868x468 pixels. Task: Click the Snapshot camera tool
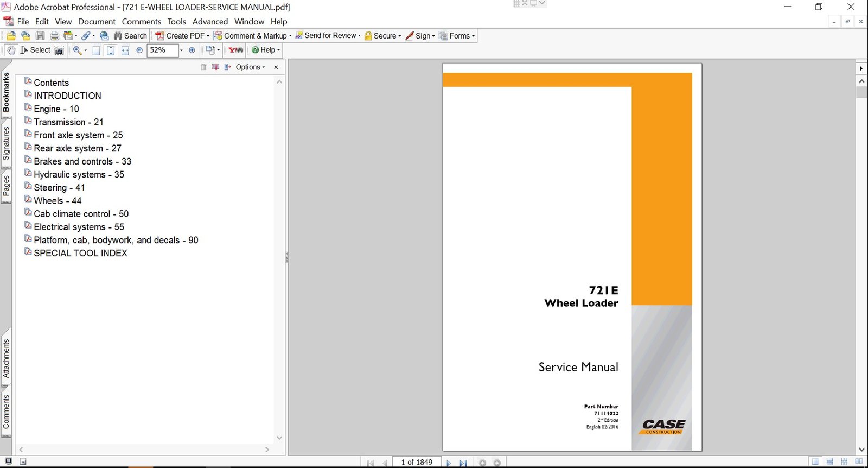coord(59,50)
